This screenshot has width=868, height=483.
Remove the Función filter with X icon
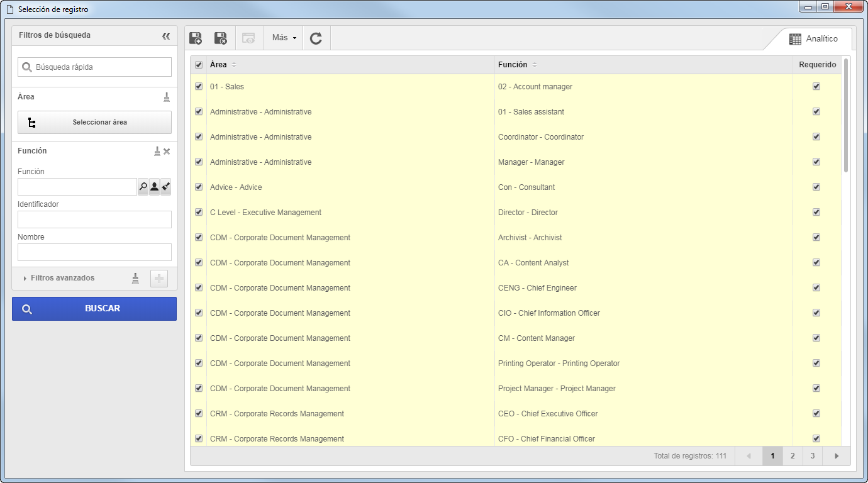point(167,151)
